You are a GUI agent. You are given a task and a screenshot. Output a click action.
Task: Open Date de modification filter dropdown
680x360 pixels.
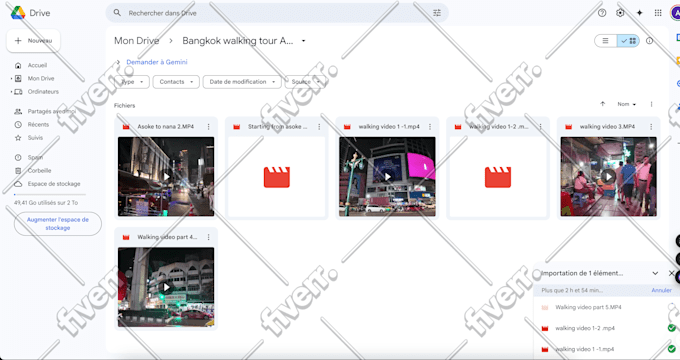[242, 82]
